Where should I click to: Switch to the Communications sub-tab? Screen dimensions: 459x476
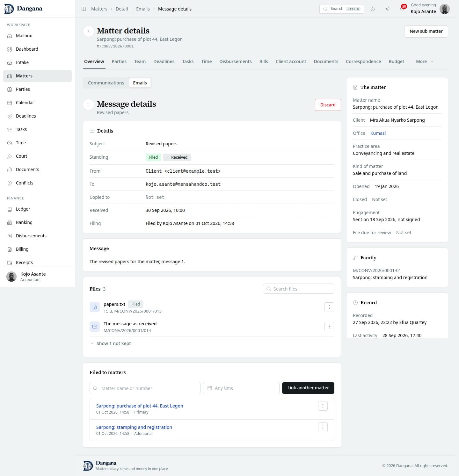106,83
